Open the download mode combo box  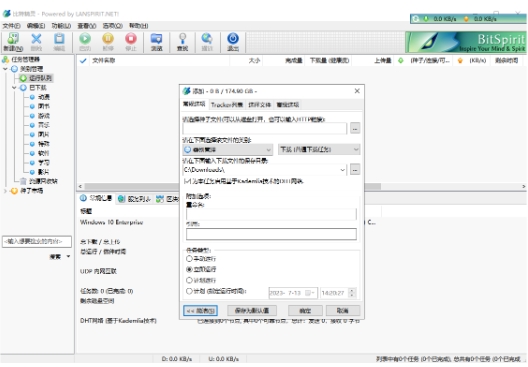[319, 149]
